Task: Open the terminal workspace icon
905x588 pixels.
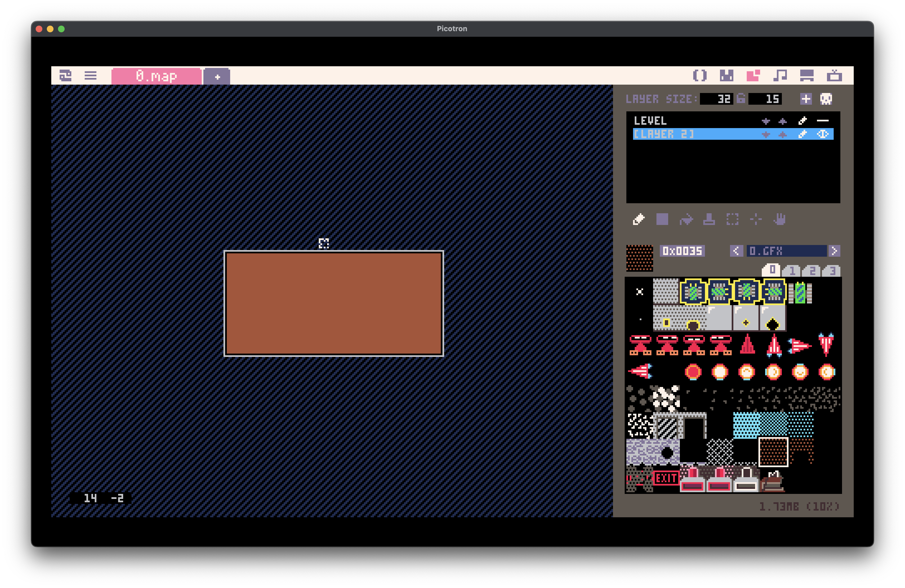Action: (x=834, y=76)
